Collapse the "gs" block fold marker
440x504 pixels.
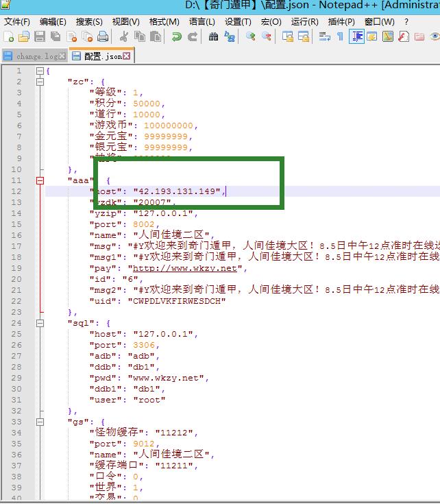click(40, 422)
